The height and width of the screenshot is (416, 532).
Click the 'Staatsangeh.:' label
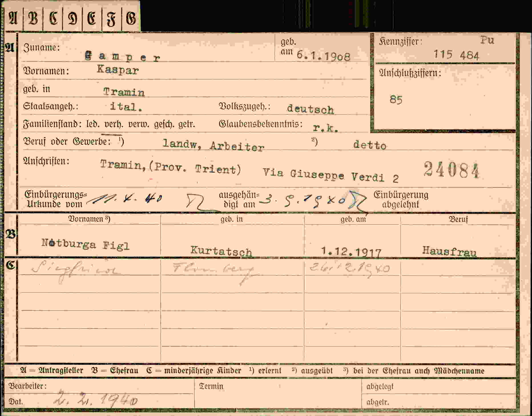click(51, 107)
